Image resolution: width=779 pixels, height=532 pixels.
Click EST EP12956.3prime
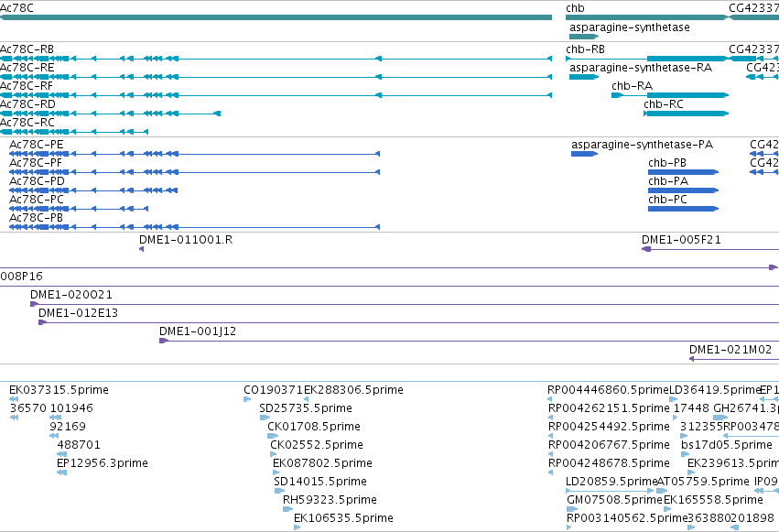point(61,472)
